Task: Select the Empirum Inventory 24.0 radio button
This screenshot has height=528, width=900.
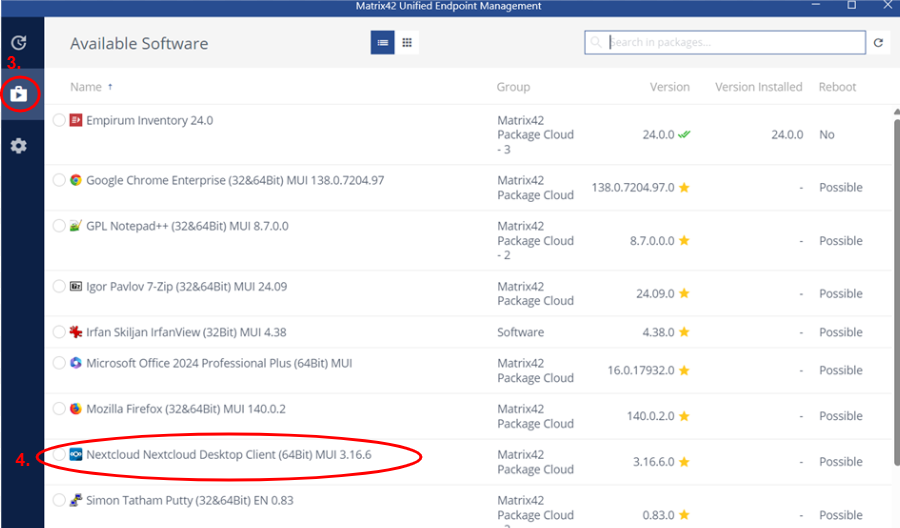Action: (59, 120)
